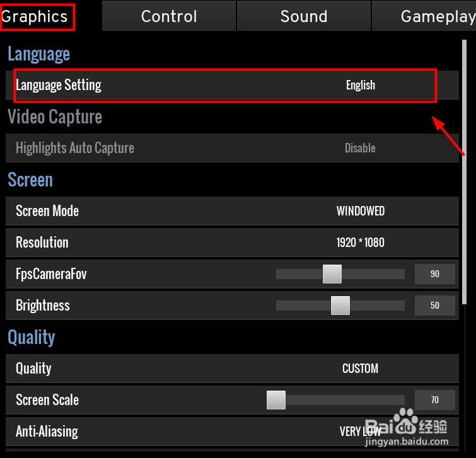Click the FpsCameraFov label
476x458 pixels.
[x=51, y=274]
